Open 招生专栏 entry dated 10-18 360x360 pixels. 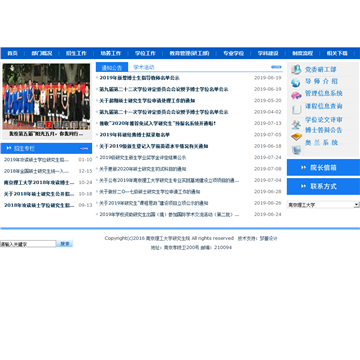[x=39, y=194]
